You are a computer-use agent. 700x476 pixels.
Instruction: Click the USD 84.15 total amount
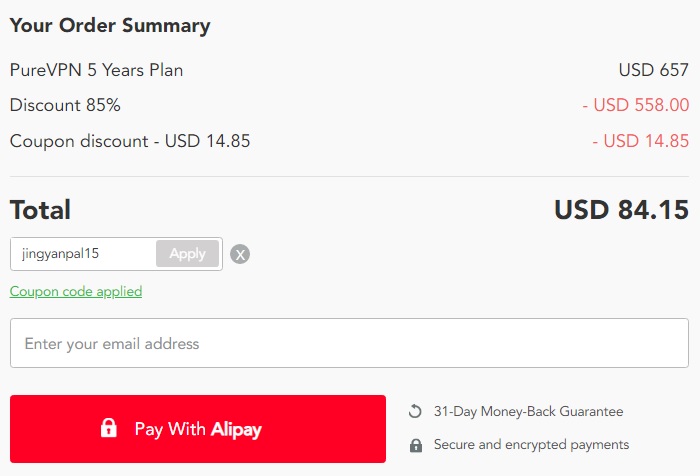coord(621,210)
